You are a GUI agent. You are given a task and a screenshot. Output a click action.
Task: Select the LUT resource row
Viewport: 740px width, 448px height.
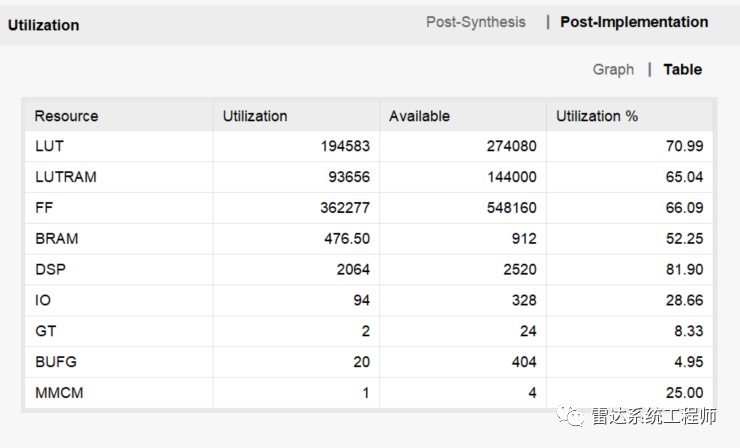click(49, 146)
